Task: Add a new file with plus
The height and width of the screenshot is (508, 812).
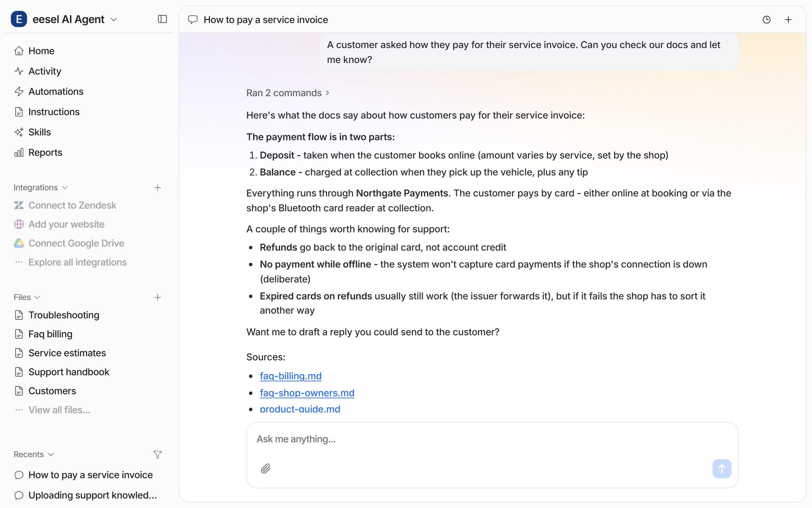Action: coord(158,297)
